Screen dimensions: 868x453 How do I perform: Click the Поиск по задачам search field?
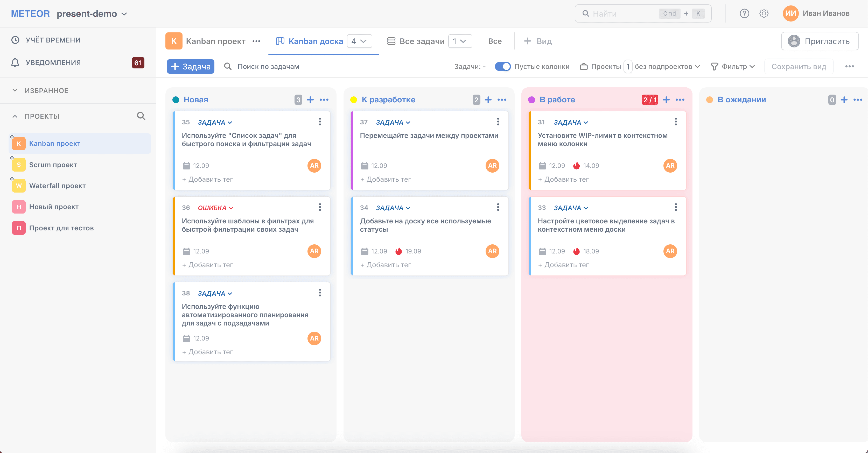click(x=268, y=67)
